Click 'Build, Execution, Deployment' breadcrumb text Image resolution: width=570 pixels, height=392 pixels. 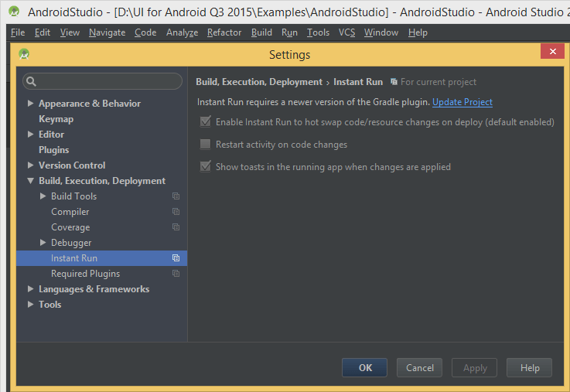(x=259, y=82)
